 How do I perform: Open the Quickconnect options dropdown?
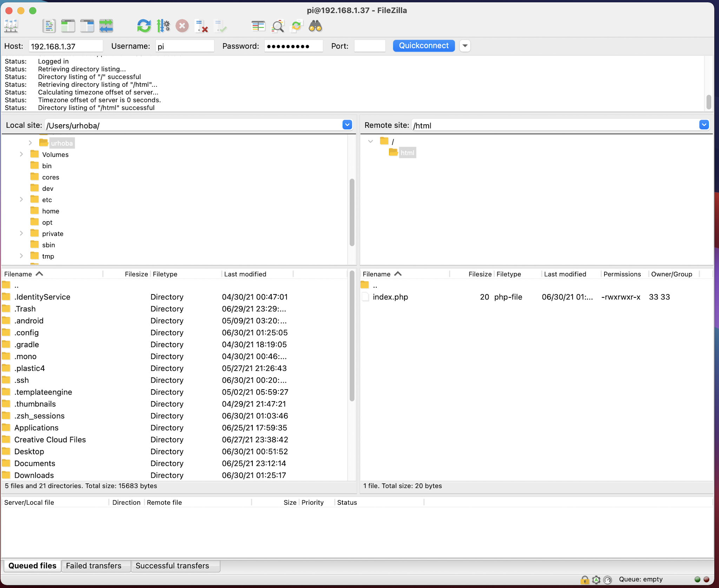(464, 46)
